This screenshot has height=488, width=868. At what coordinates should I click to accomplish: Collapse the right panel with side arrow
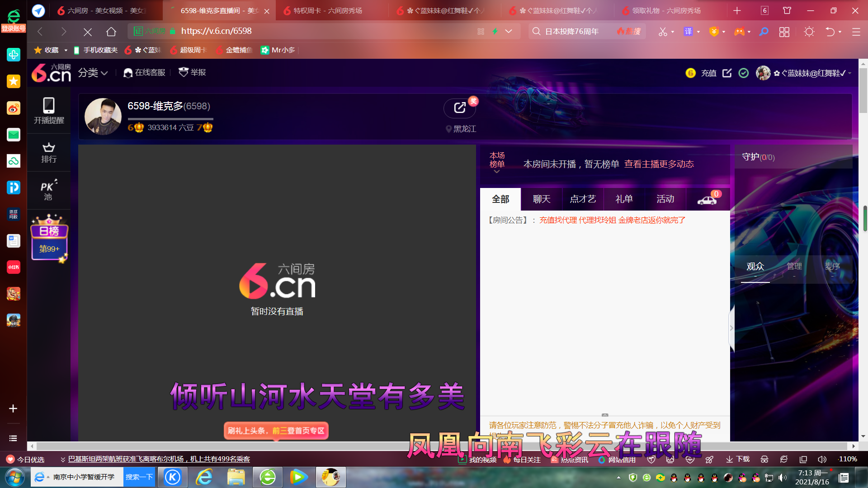click(x=732, y=328)
